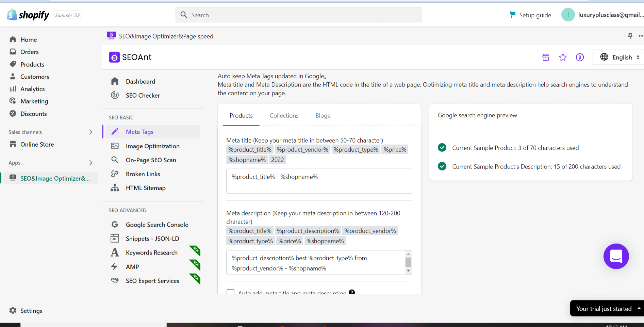The image size is (644, 327).
Task: Click the meta title text field
Action: coord(319,181)
